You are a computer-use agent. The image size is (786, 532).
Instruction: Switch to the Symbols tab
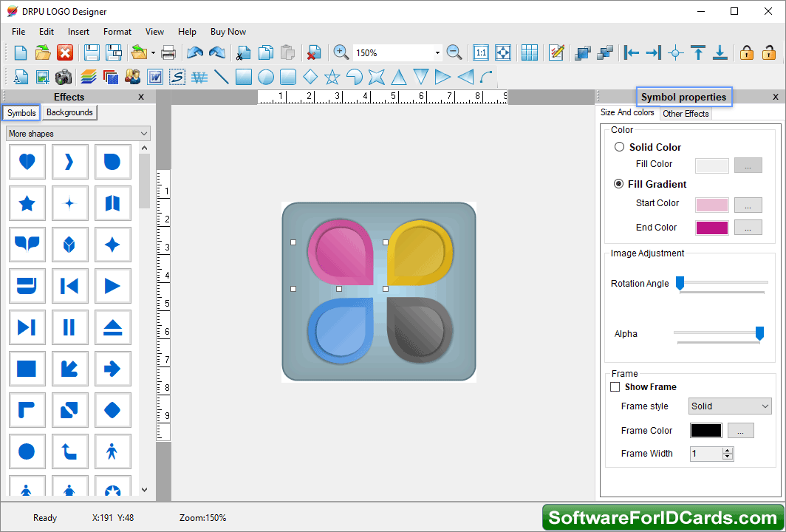coord(21,113)
